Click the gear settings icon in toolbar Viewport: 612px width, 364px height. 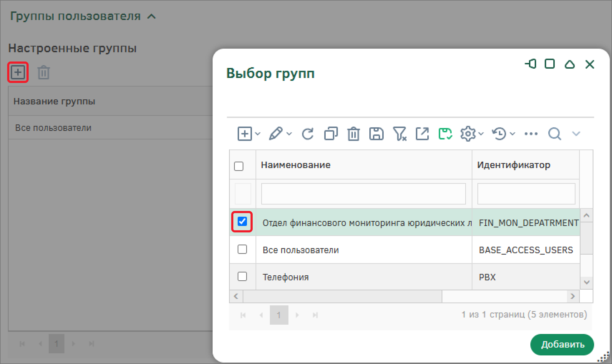[467, 134]
